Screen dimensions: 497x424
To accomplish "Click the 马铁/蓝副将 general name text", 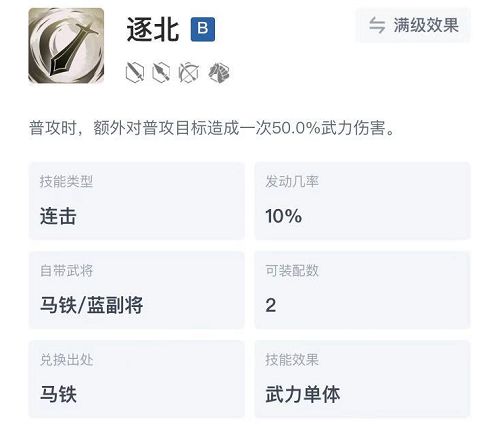I will click(x=92, y=305).
